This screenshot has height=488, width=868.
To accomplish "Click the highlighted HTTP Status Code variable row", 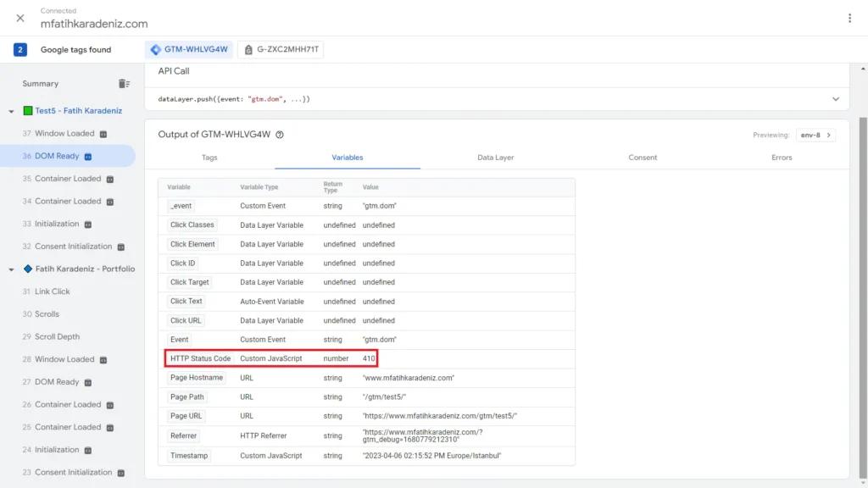I will (271, 358).
